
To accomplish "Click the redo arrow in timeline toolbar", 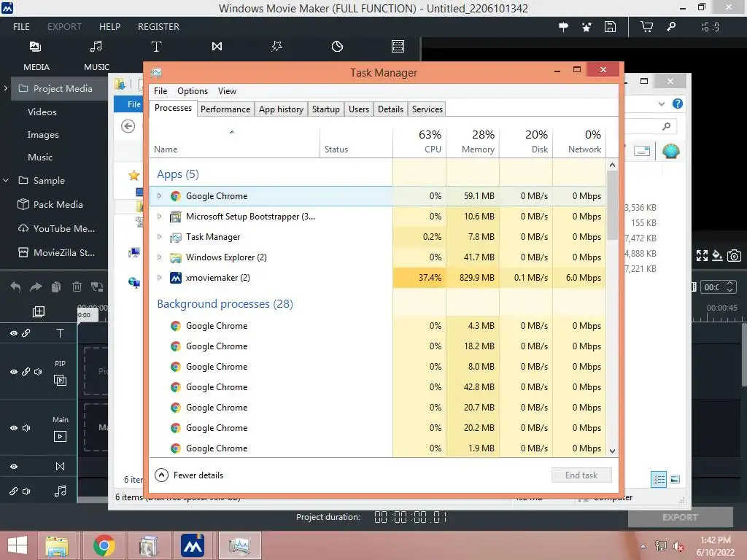I will (36, 287).
